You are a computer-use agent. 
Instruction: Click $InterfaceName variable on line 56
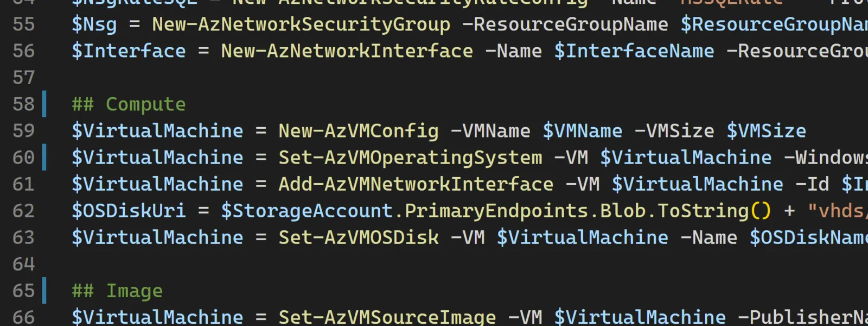click(634, 51)
